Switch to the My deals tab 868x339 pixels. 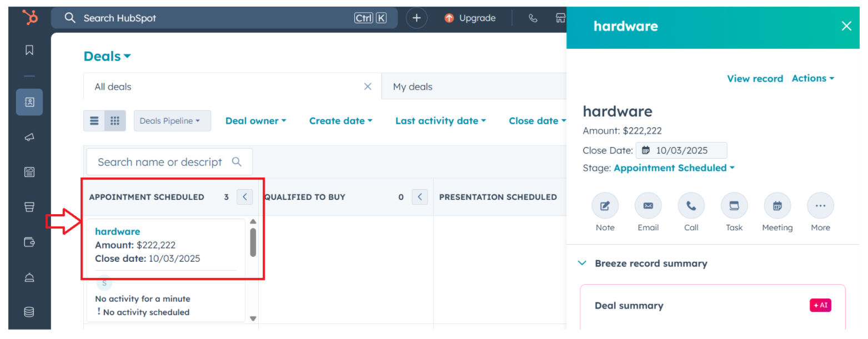pyautogui.click(x=412, y=87)
